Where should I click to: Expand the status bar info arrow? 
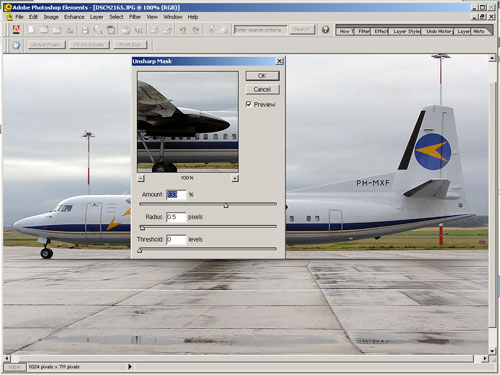130,367
